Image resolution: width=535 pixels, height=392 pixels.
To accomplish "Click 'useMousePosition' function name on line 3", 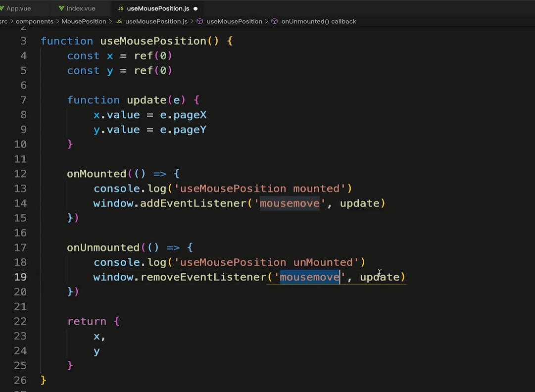I will tap(153, 41).
